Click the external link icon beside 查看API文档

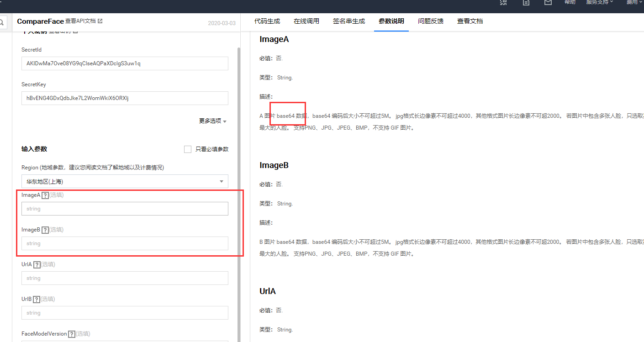coord(100,21)
